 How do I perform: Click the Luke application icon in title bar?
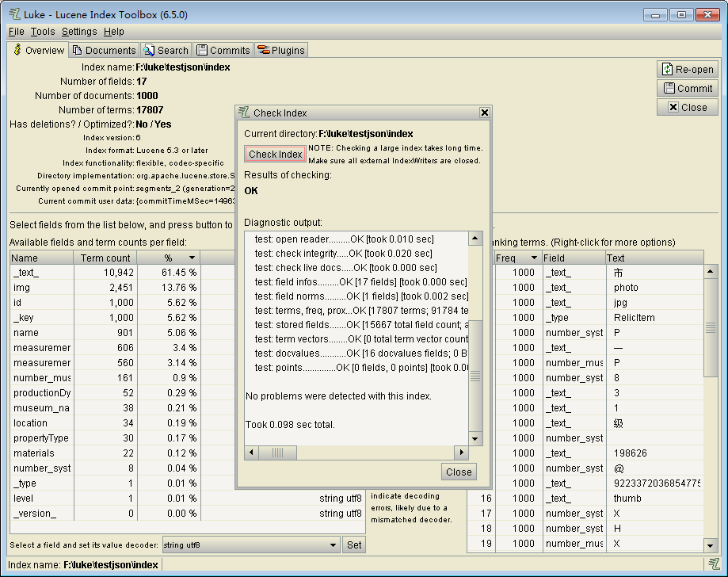click(15, 14)
